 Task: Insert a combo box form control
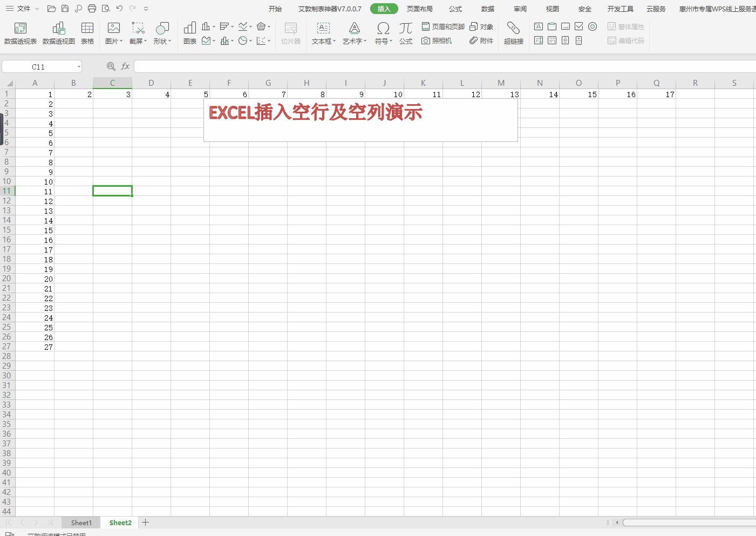552,40
